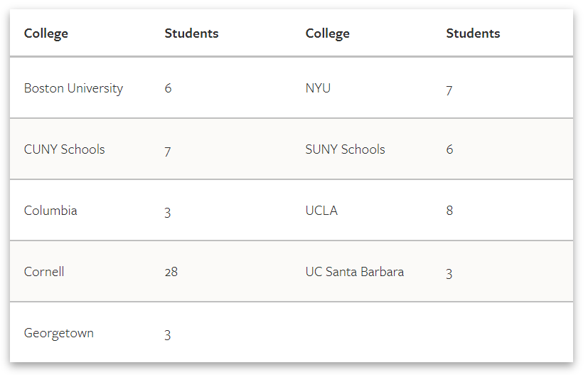
Task: Click SUNY Schools' student count 6
Action: click(449, 149)
